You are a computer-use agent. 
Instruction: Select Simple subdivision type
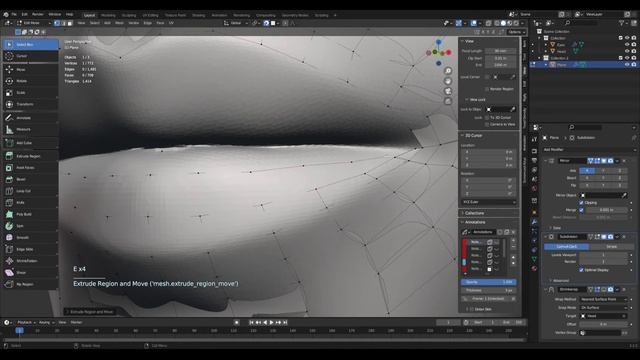point(611,247)
